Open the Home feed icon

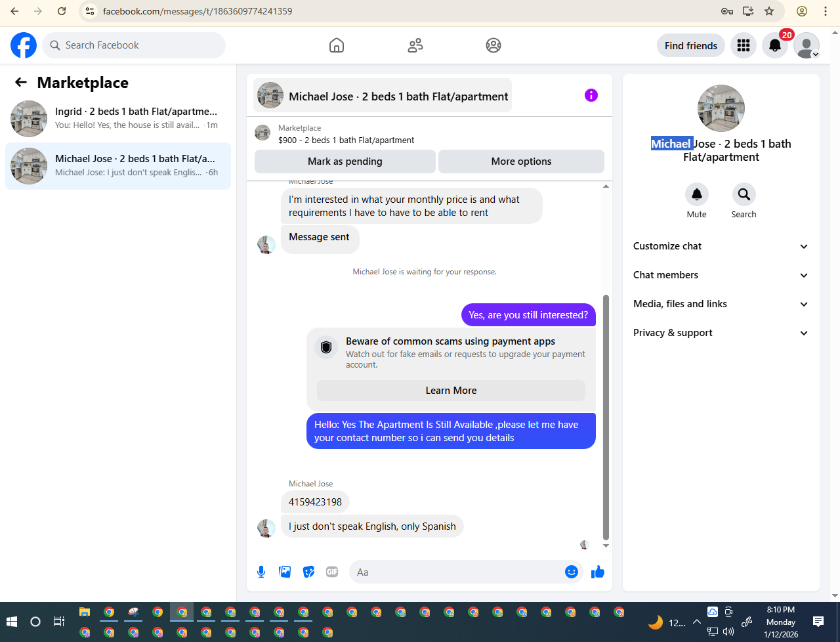coord(337,45)
